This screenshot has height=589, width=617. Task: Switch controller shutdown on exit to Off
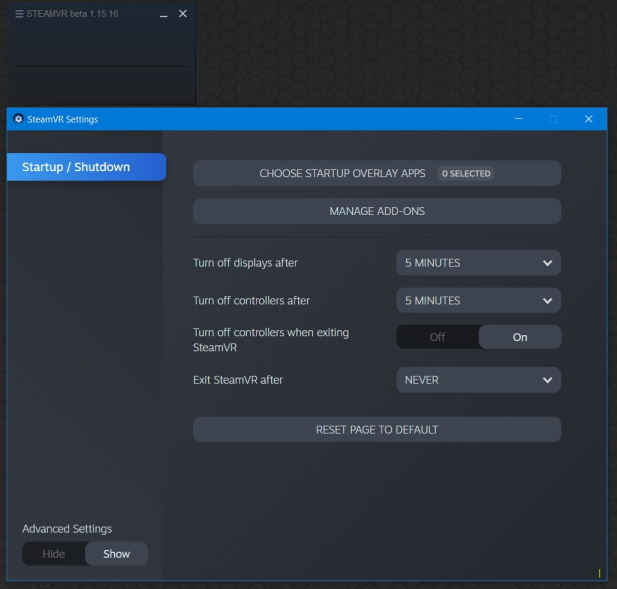(437, 337)
